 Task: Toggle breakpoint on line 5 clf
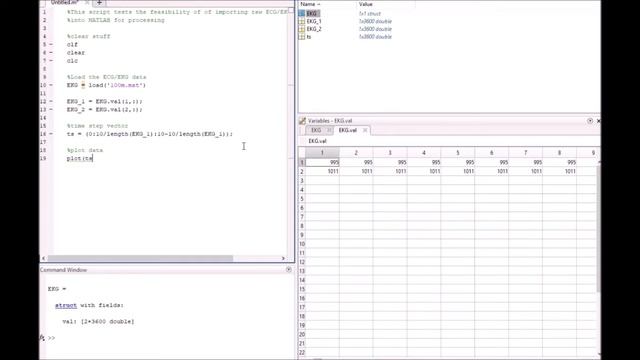(51, 44)
